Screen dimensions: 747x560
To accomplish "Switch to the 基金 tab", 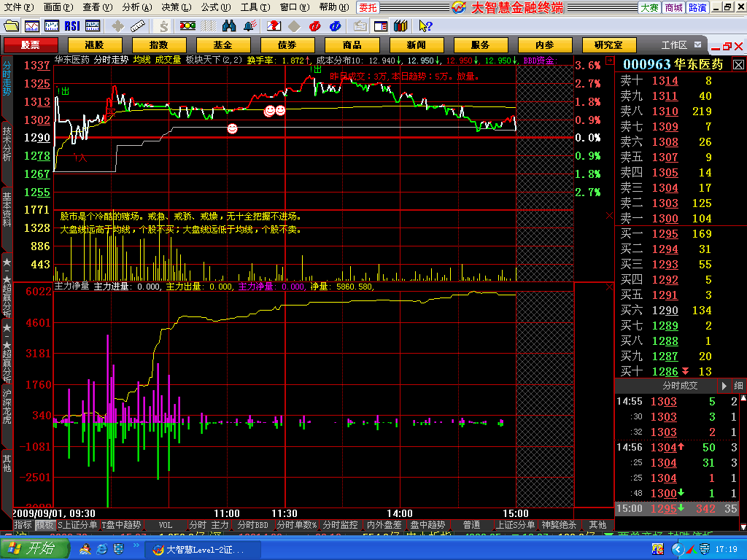I will coord(223,45).
